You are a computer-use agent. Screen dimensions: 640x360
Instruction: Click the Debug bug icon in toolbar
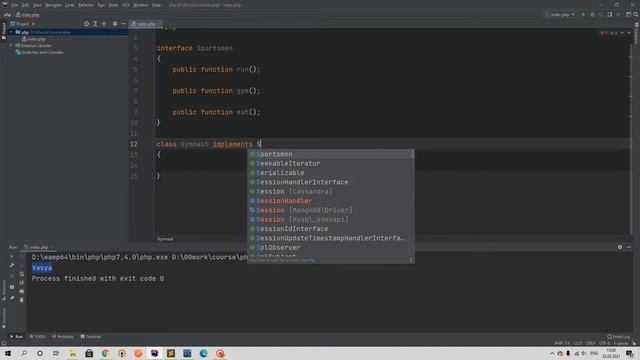click(592, 15)
